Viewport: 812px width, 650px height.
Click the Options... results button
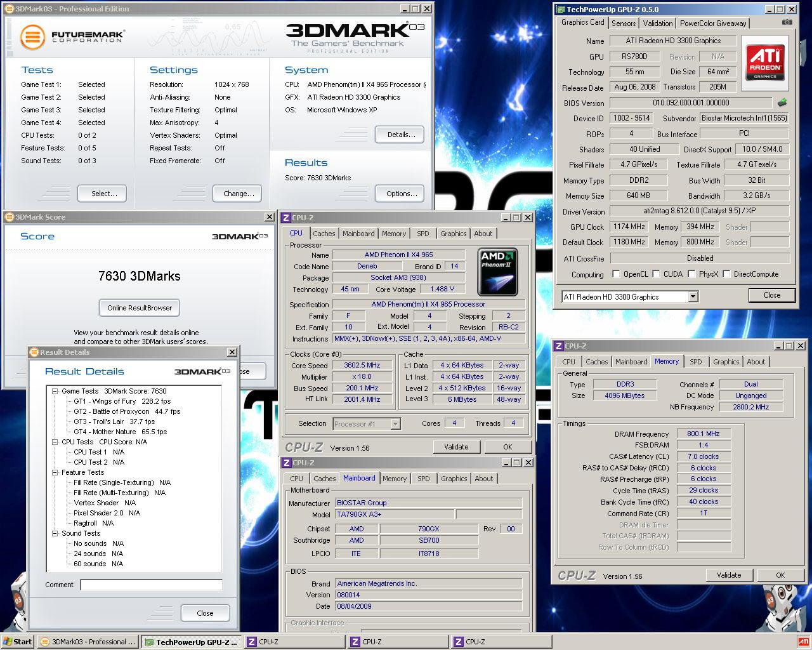coord(401,194)
